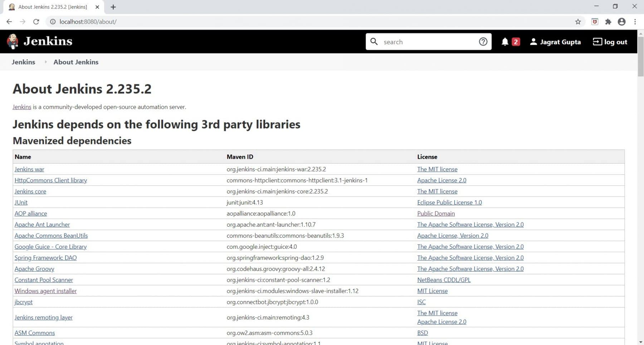Log out using the exit icon
This screenshot has height=345, width=644.
(597, 42)
